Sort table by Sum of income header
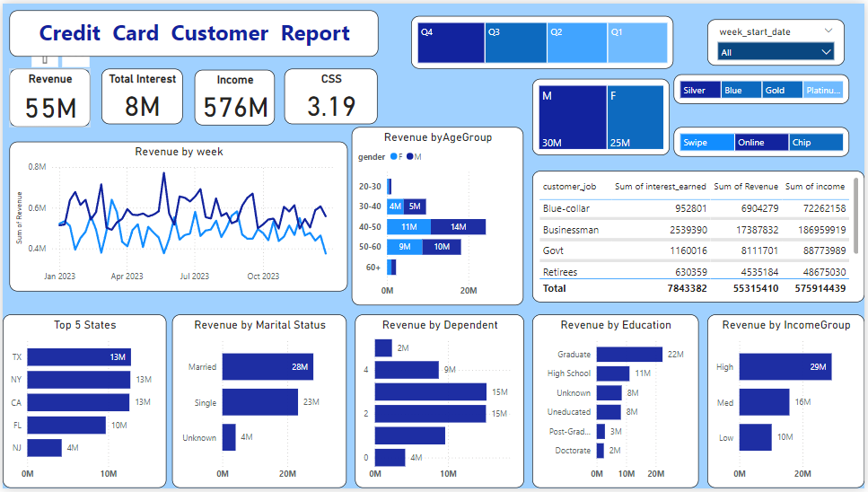This screenshot has width=868, height=492. click(x=815, y=187)
